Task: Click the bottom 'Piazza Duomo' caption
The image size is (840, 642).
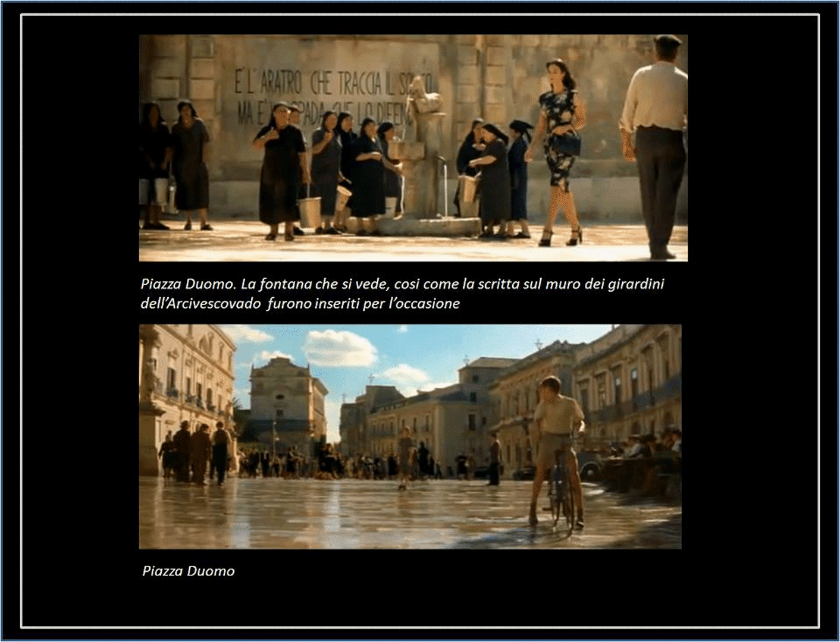Action: [x=189, y=571]
